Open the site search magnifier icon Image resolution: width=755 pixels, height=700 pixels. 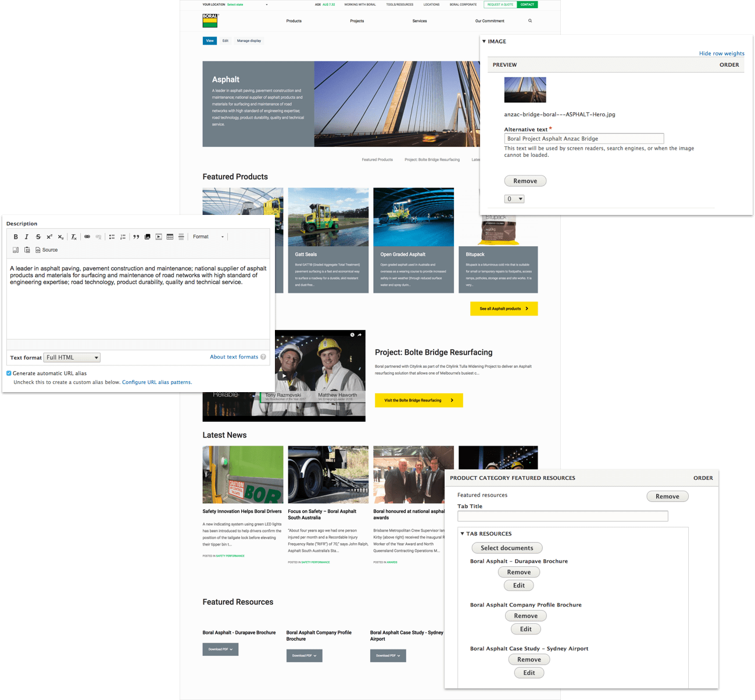pos(530,21)
